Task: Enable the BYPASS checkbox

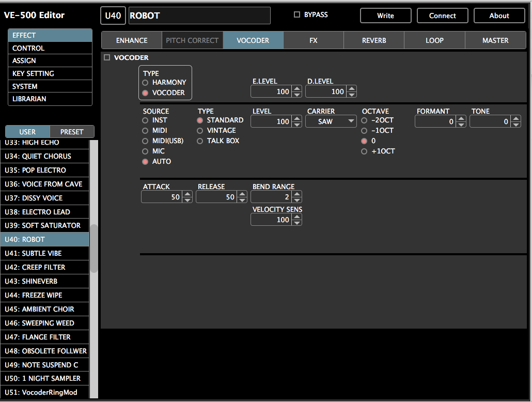Action: point(296,14)
